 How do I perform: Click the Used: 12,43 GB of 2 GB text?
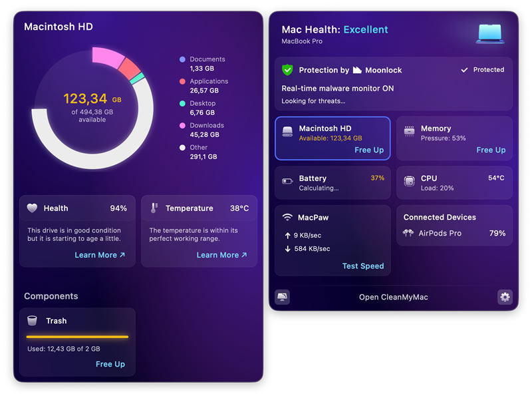64,349
